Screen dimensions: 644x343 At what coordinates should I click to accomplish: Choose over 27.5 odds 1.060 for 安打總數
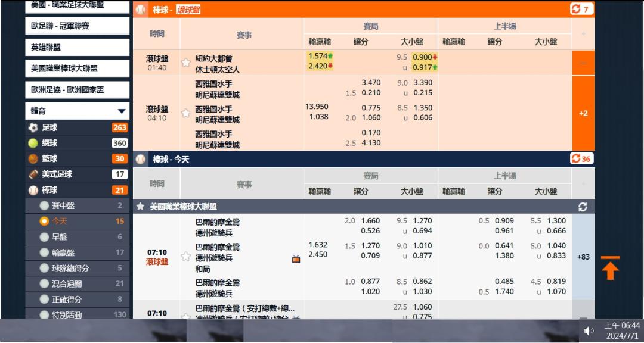pyautogui.click(x=423, y=307)
